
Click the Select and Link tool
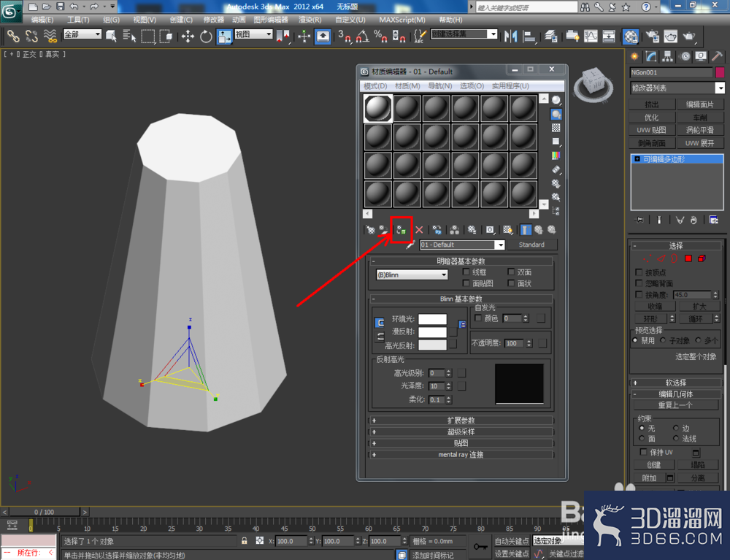[12, 36]
